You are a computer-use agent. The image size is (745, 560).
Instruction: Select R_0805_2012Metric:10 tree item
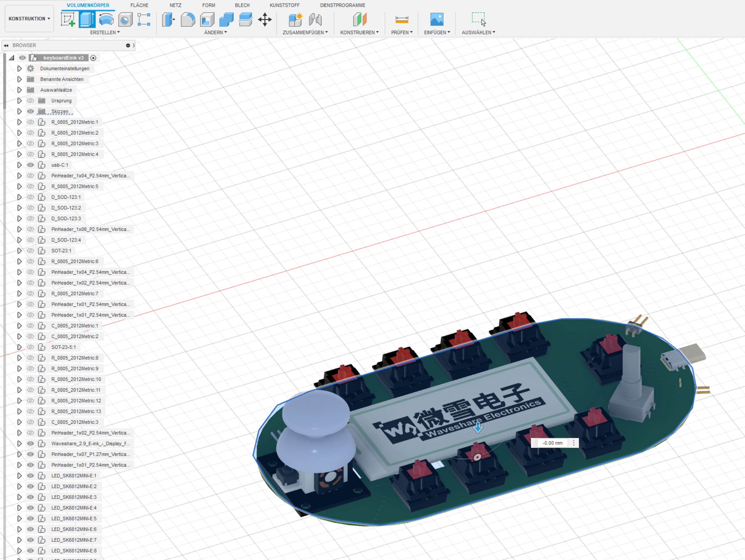76,379
